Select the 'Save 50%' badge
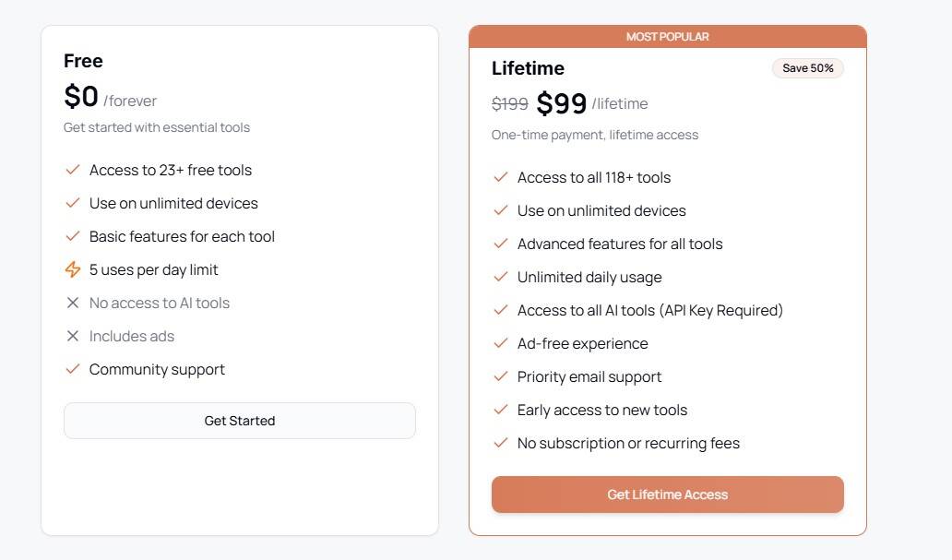The width and height of the screenshot is (952, 560). pyautogui.click(x=807, y=67)
